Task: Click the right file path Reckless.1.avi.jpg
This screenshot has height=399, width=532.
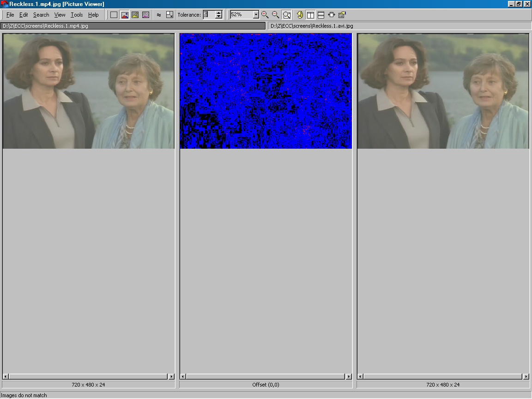Action: coord(399,26)
